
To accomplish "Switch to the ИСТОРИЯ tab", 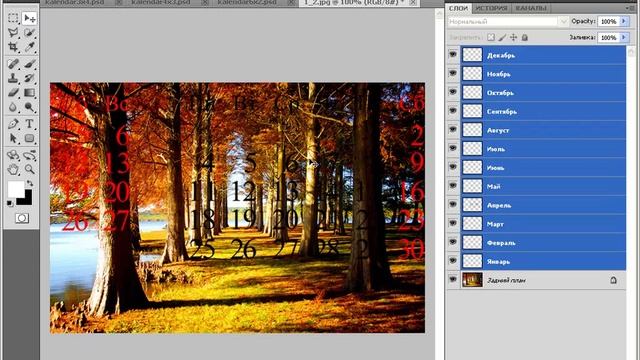I will 491,8.
